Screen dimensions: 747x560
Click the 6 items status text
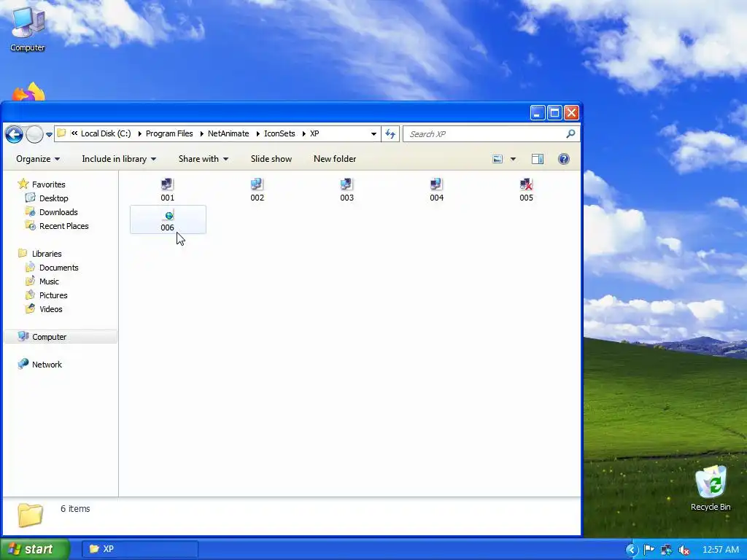point(75,508)
